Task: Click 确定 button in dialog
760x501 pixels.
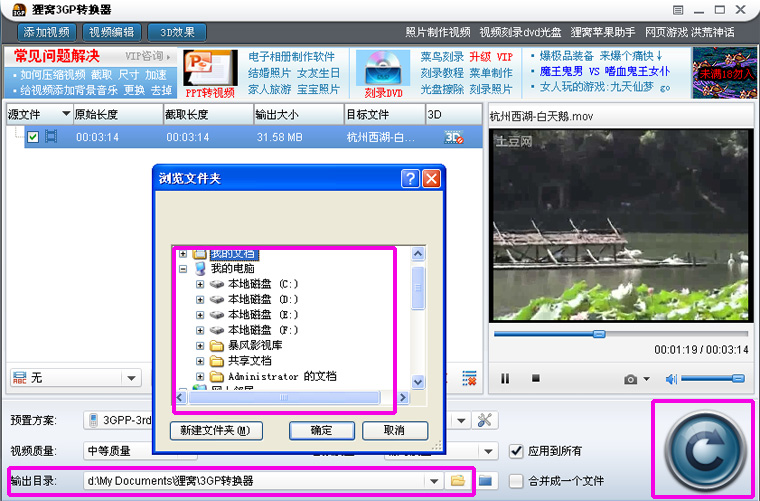Action: point(321,430)
